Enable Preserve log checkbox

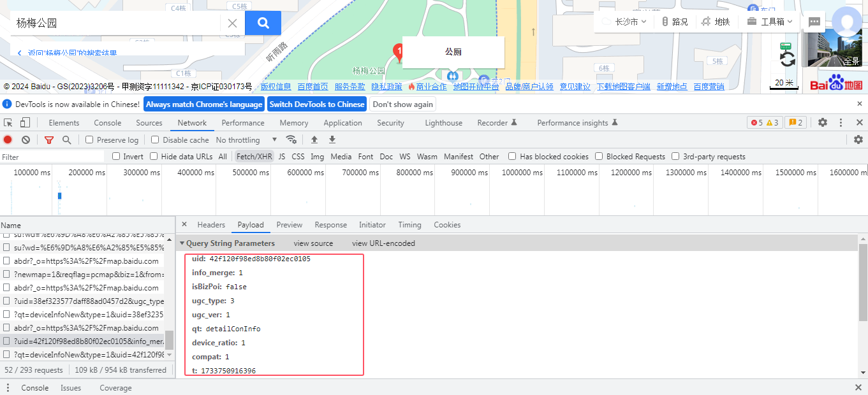coord(89,140)
